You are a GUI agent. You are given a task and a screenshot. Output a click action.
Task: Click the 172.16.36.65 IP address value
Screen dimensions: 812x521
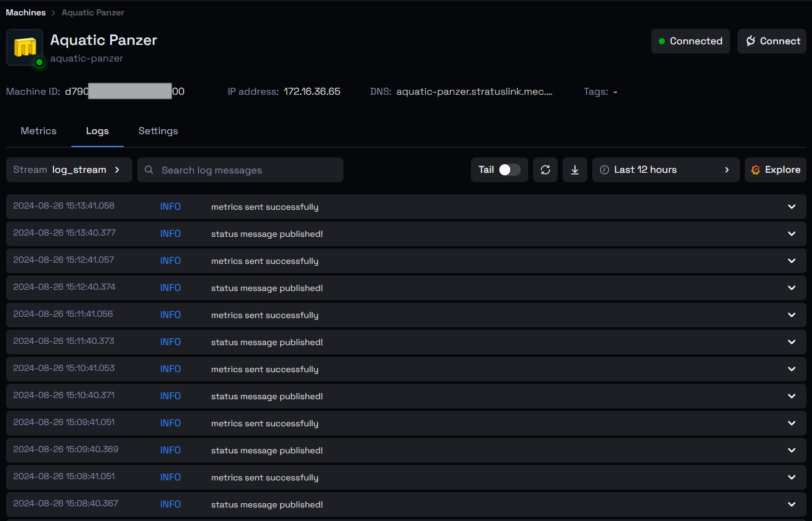click(x=312, y=92)
